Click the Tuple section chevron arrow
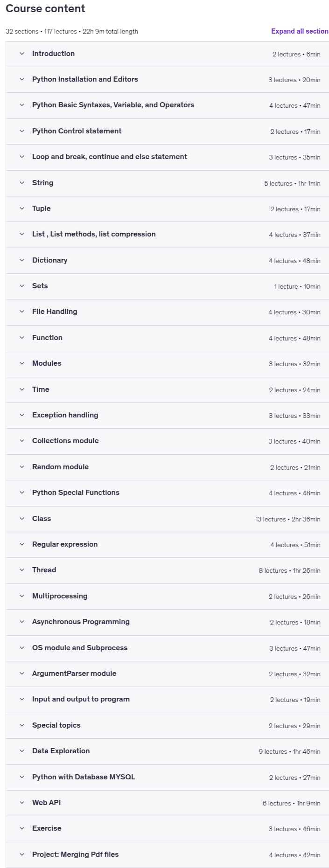The image size is (329, 868). (22, 208)
